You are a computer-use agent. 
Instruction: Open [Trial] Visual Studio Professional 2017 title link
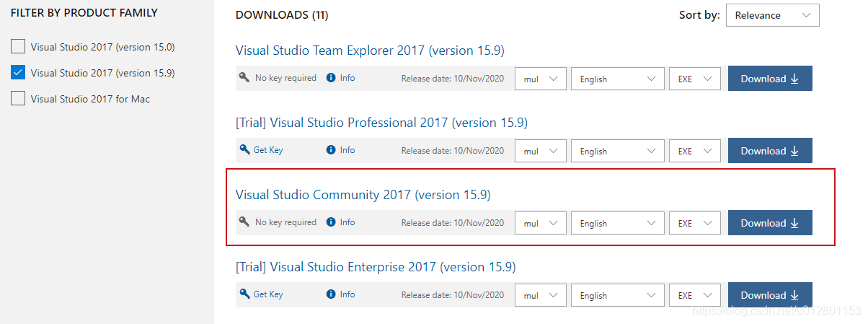click(x=381, y=123)
